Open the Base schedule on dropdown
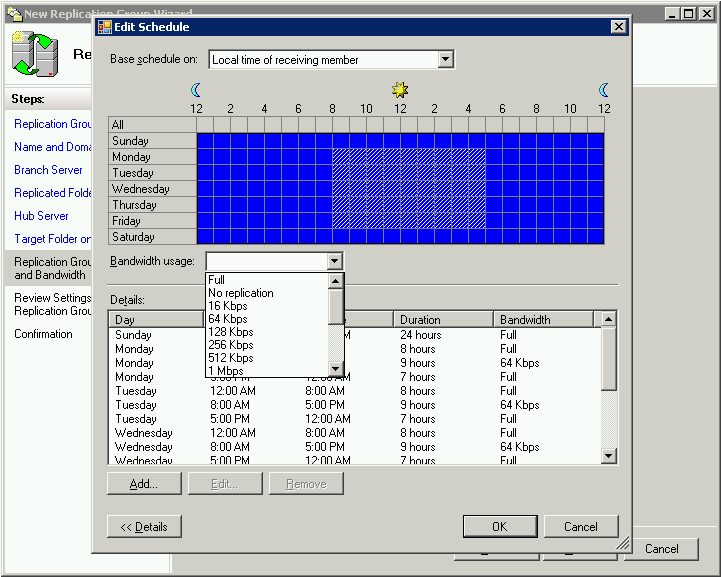The width and height of the screenshot is (721, 577). [x=446, y=60]
